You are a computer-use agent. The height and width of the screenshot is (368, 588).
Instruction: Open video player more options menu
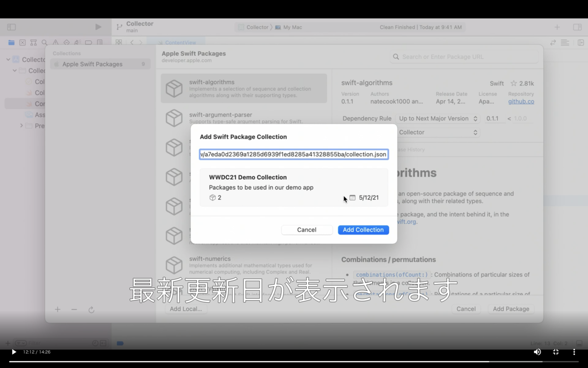click(x=574, y=352)
